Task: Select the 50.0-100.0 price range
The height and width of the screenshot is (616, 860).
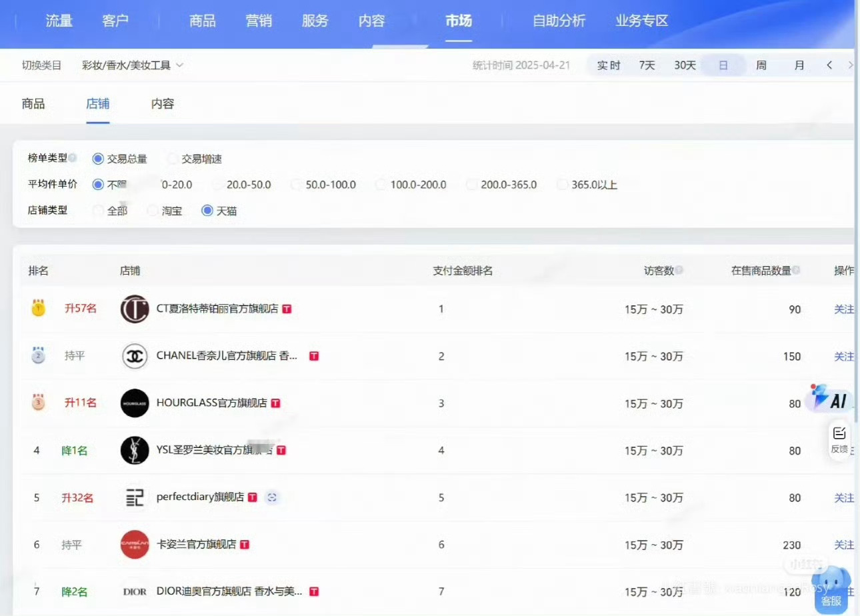Action: tap(324, 185)
